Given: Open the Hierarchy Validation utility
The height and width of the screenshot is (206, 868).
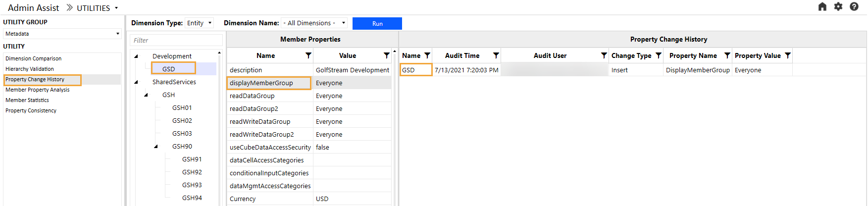Looking at the screenshot, I should pyautogui.click(x=30, y=69).
